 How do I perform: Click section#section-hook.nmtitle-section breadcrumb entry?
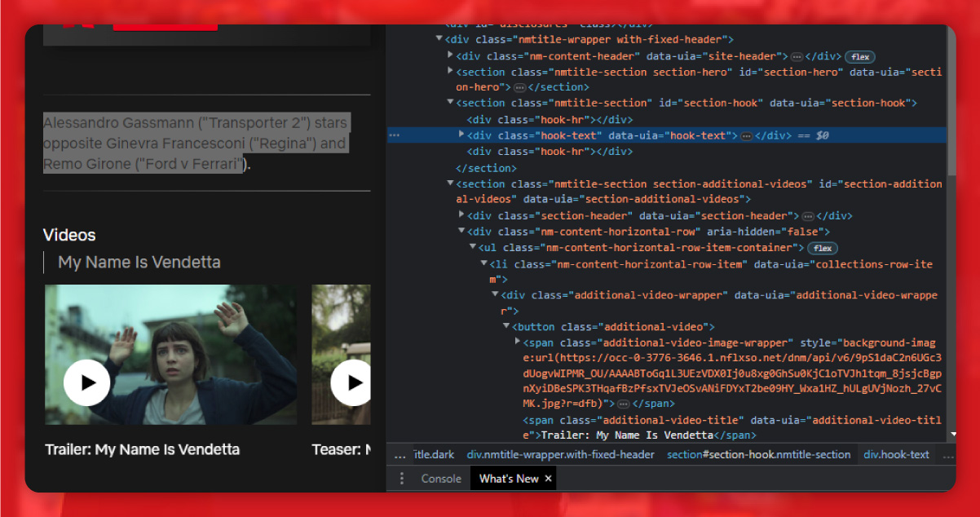[x=758, y=454]
